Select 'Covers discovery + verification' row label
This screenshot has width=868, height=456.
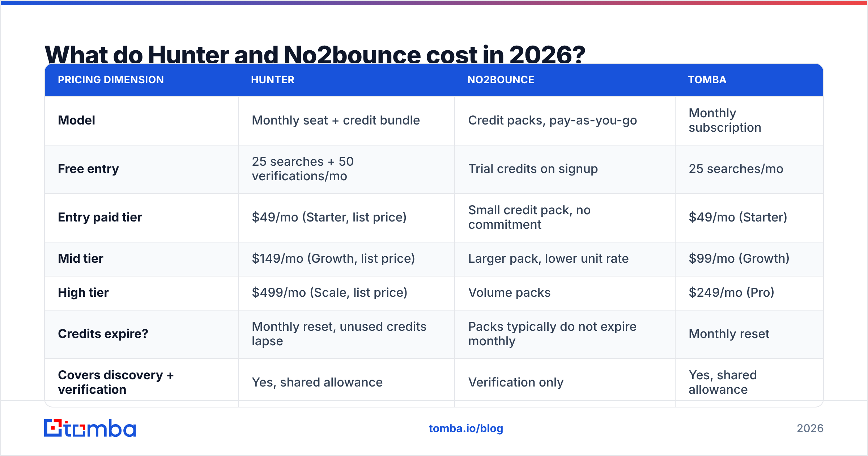click(x=116, y=382)
